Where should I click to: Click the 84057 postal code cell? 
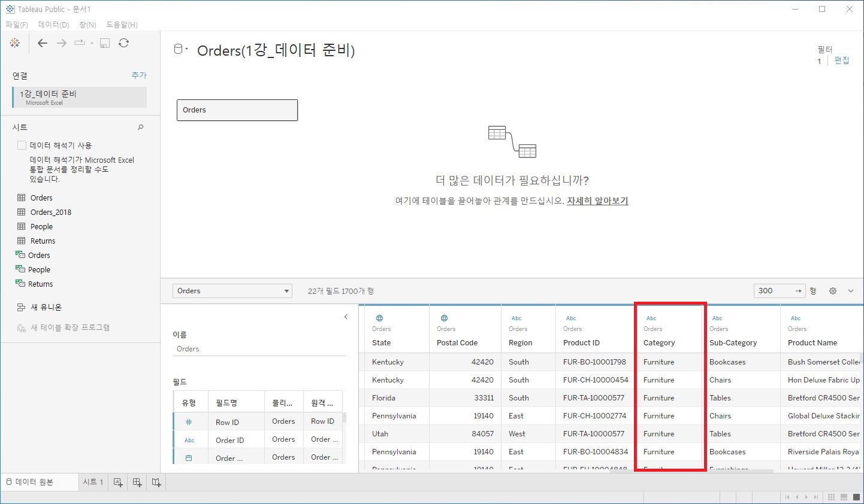[482, 434]
